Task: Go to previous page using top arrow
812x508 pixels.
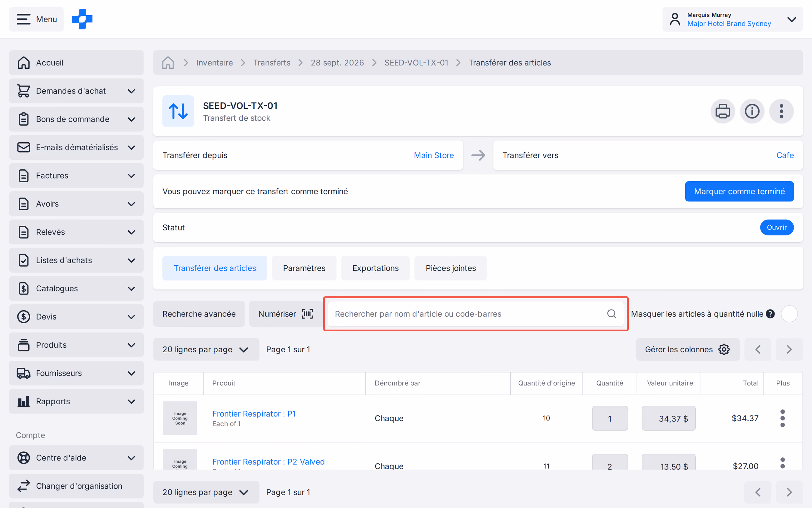Action: (758, 350)
